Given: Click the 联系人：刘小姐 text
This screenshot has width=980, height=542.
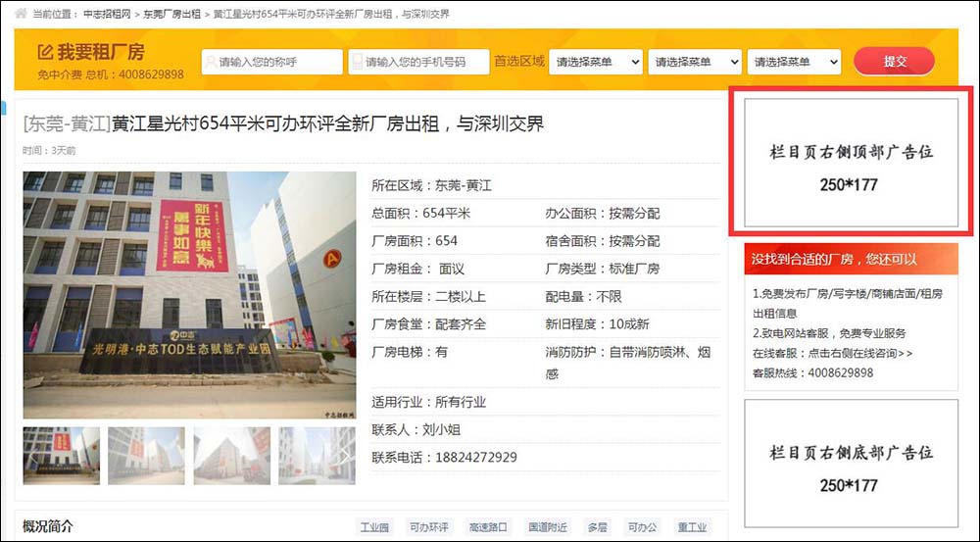Looking at the screenshot, I should 416,429.
